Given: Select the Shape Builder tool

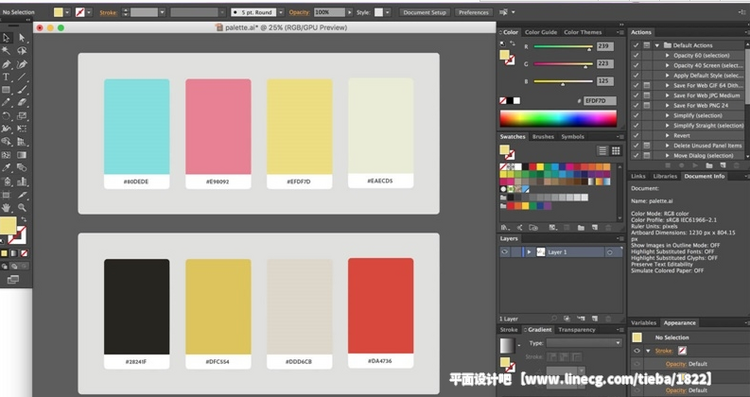Looking at the screenshot, I should [6, 142].
